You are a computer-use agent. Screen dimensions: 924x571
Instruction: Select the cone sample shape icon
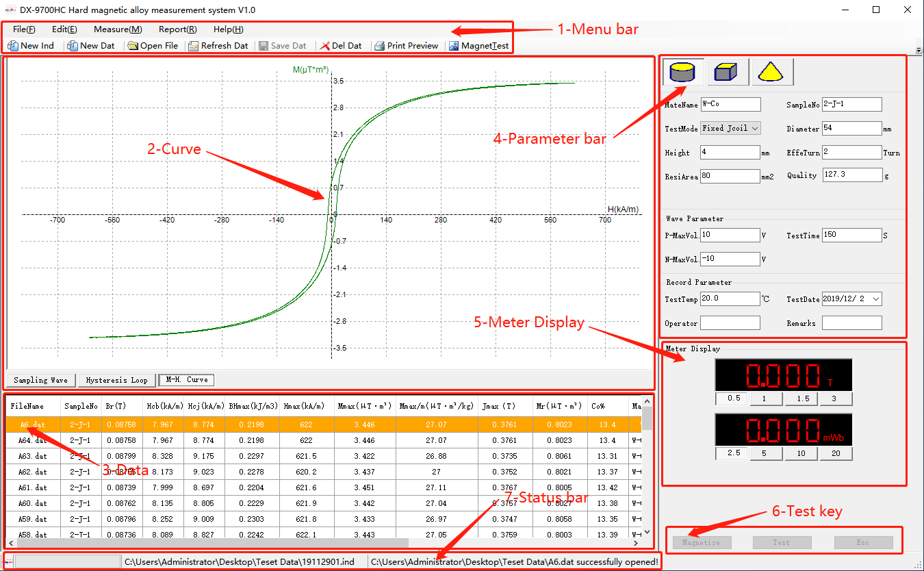[772, 71]
